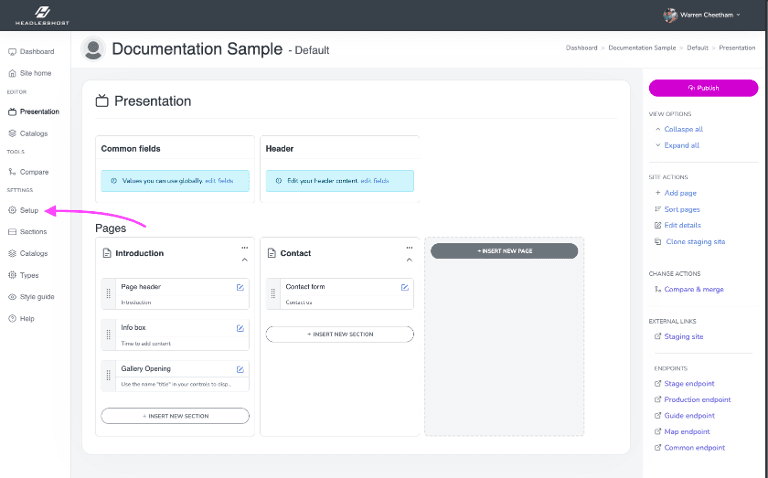Screen dimensions: 768x478
Task: Open edit icon on Info box section
Action: click(x=240, y=328)
